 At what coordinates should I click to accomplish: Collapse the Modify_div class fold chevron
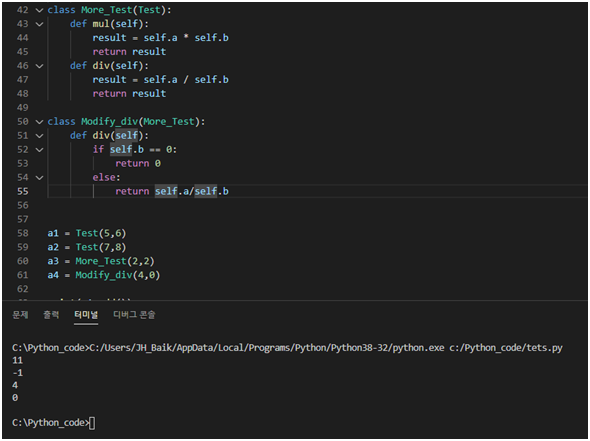click(39, 122)
